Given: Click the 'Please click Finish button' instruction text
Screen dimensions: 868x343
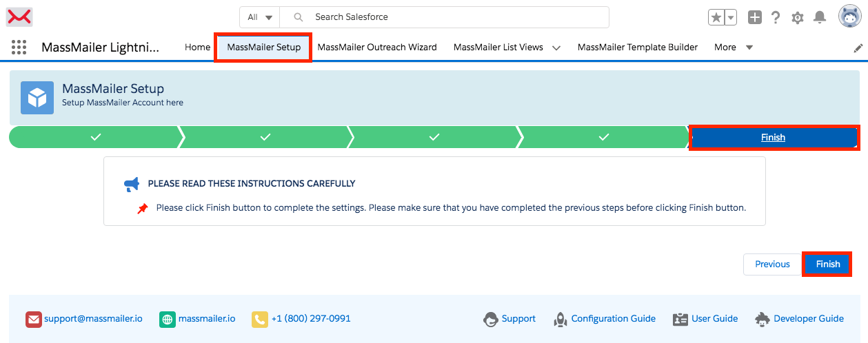Looking at the screenshot, I should (x=451, y=207).
